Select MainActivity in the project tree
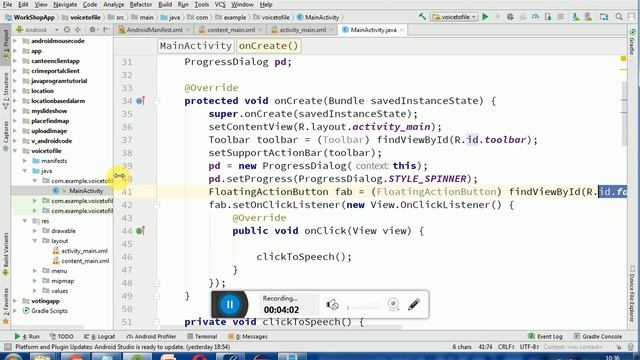 86,191
